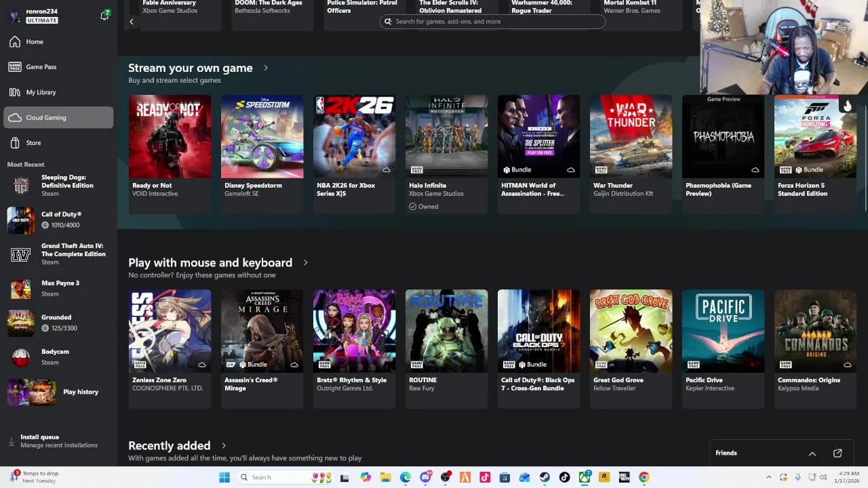Open Call of Duty taskbar icon
Viewport: 868px width, 488px height.
pos(624,477)
